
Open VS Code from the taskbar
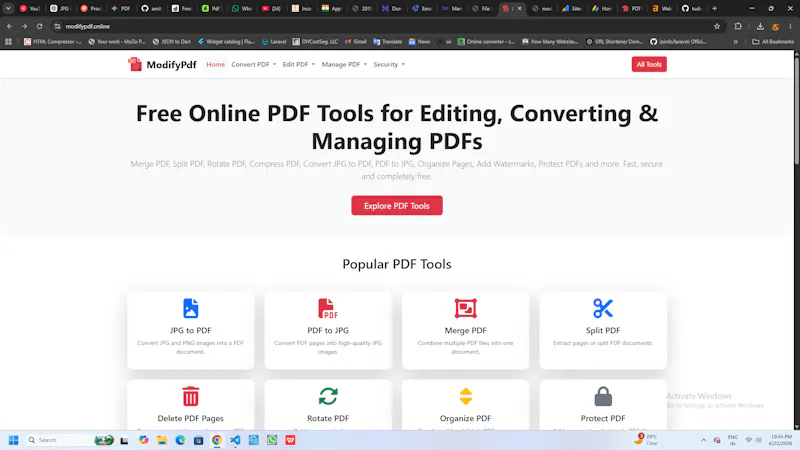235,440
